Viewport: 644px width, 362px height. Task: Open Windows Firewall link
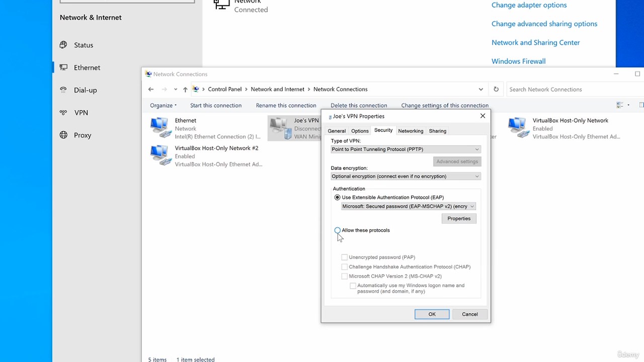coord(518,61)
